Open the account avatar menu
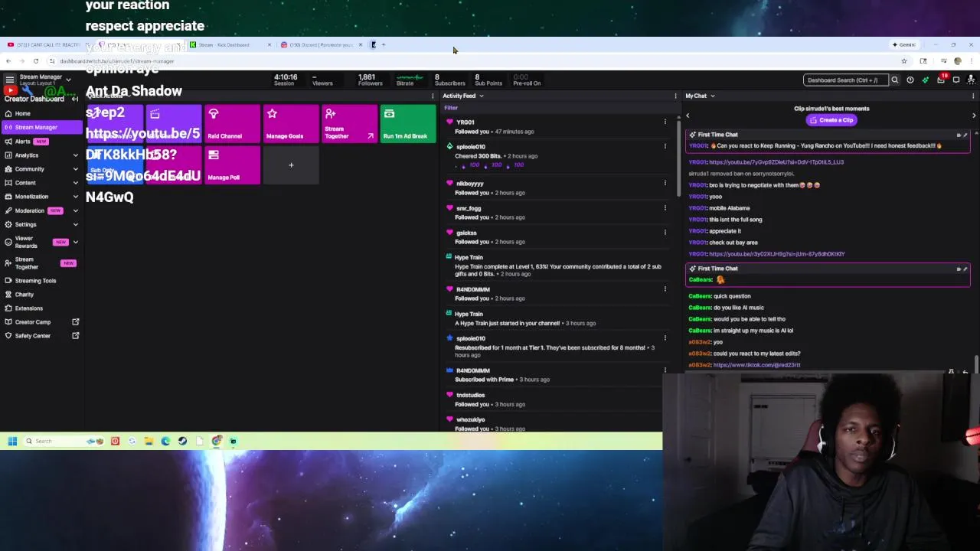 pyautogui.click(x=972, y=80)
